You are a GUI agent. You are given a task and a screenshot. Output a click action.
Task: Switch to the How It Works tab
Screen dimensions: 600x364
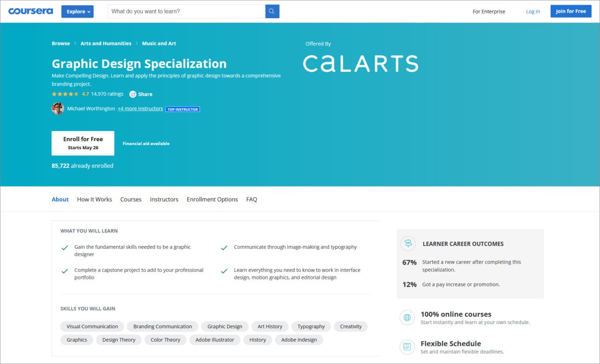94,199
